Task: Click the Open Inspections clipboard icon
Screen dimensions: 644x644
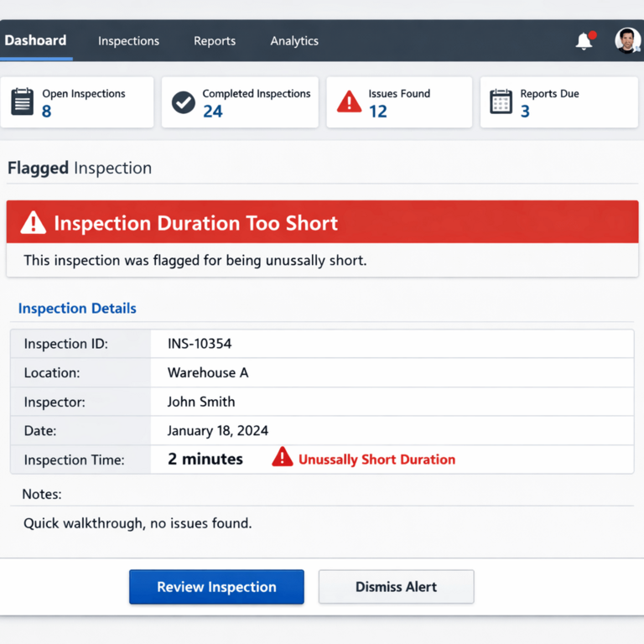Action: tap(22, 101)
